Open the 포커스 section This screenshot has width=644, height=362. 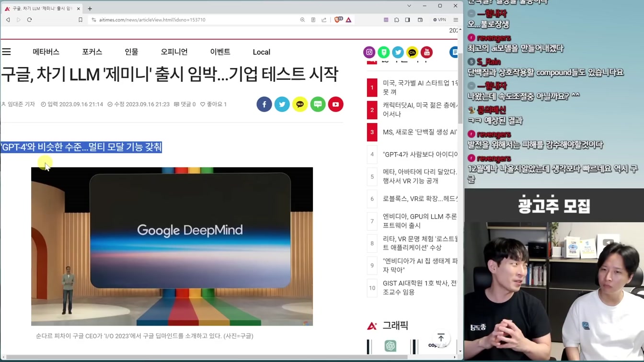(92, 52)
